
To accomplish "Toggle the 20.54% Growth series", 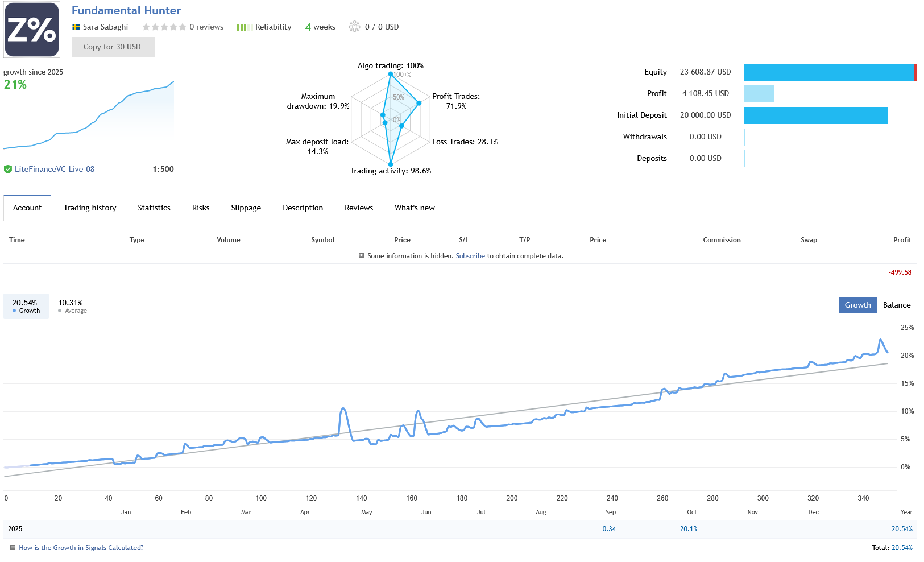I will click(x=26, y=306).
